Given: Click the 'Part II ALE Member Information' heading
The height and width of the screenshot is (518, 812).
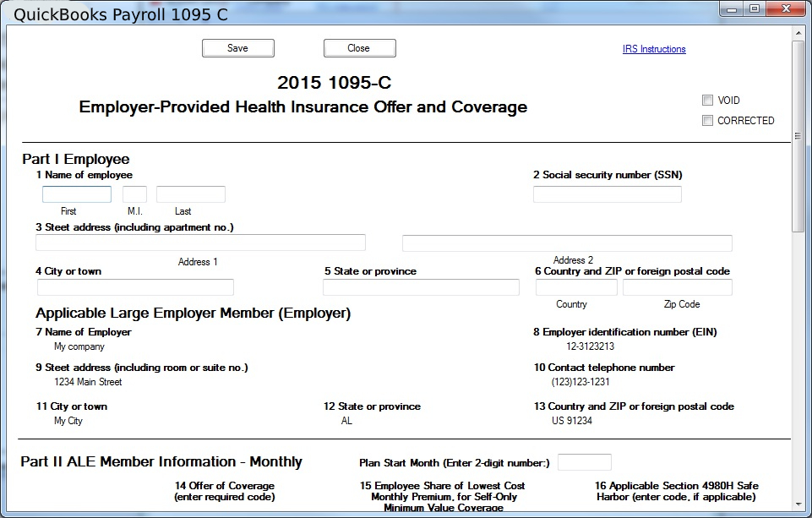Looking at the screenshot, I should [161, 461].
